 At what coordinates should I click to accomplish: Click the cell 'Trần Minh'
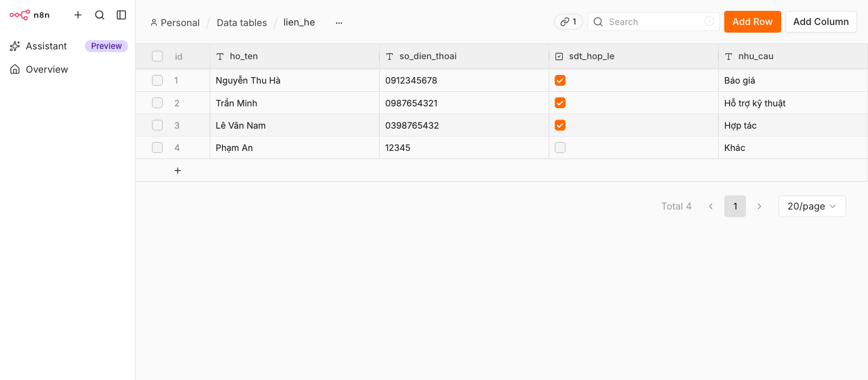tap(295, 103)
